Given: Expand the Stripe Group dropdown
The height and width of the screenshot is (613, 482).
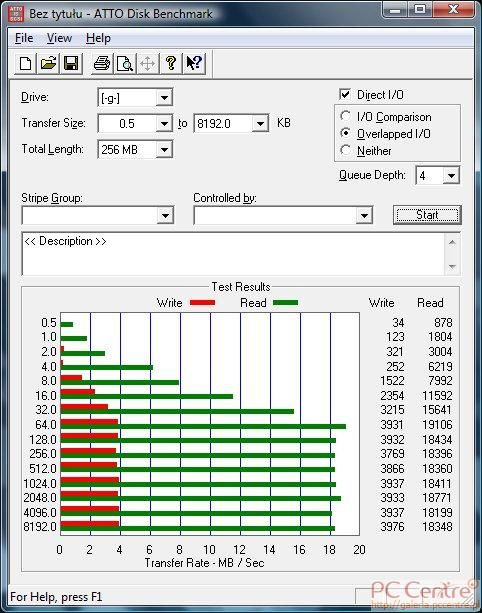Looking at the screenshot, I should tap(165, 215).
